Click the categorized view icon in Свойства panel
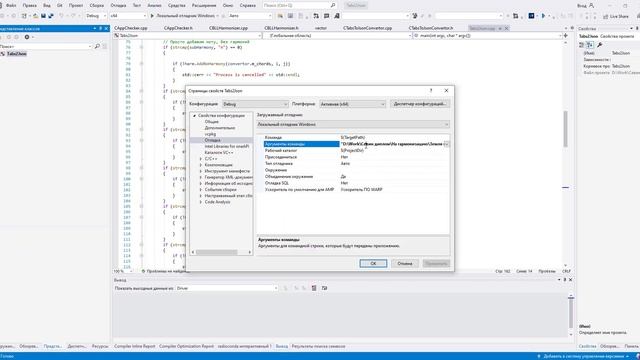This screenshot has width=640, height=360. [x=582, y=45]
